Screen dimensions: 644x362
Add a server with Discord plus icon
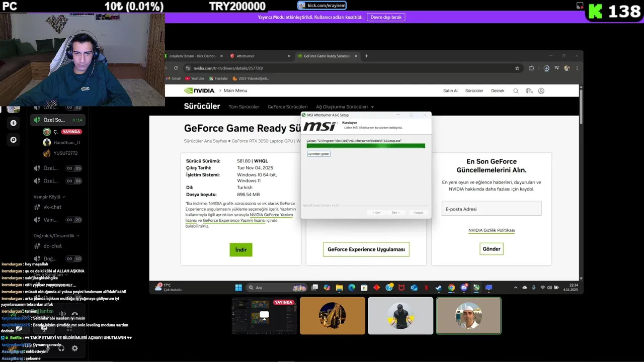(13, 123)
